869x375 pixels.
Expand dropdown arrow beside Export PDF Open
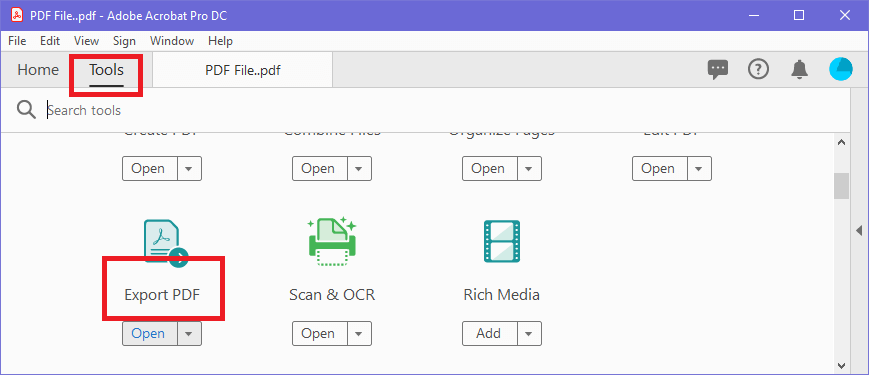(190, 333)
